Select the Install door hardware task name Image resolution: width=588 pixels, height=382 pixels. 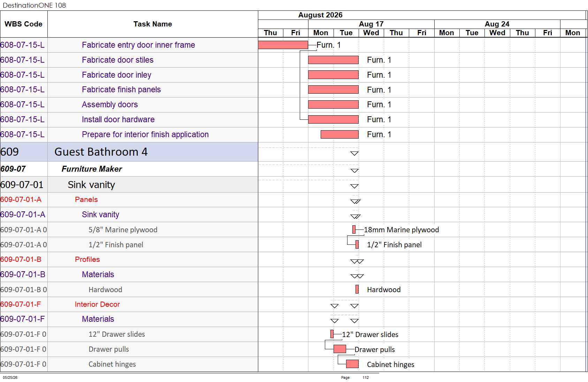click(118, 119)
